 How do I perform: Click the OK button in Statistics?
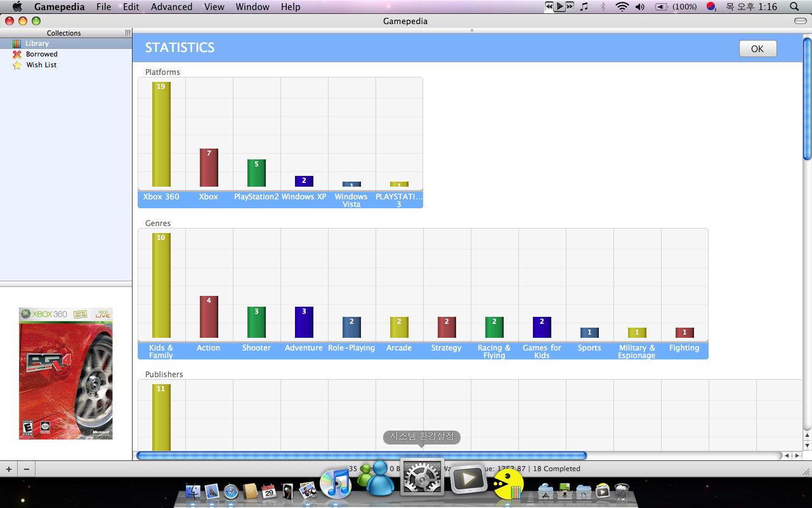coord(757,49)
